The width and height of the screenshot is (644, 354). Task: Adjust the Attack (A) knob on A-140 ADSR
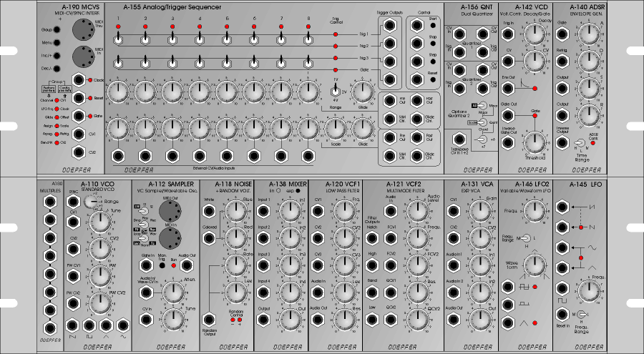(x=589, y=34)
